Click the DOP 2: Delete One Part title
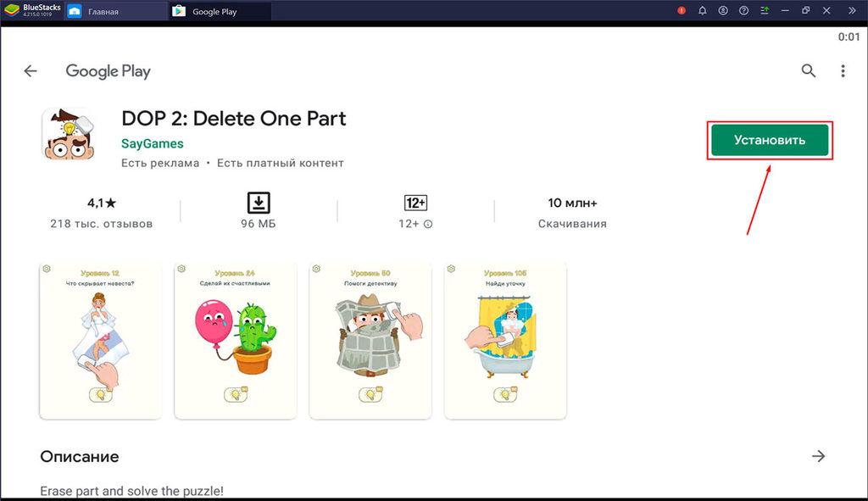 (x=234, y=119)
